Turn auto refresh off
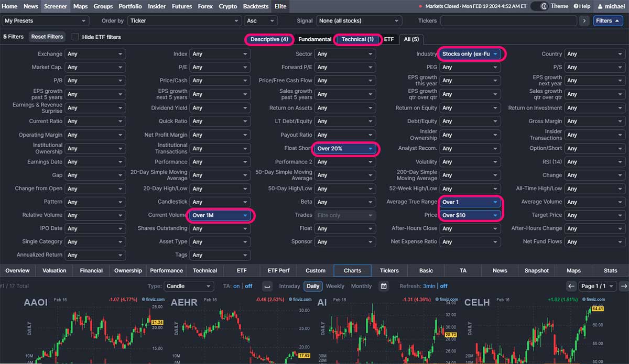This screenshot has width=629, height=364. tap(444, 286)
